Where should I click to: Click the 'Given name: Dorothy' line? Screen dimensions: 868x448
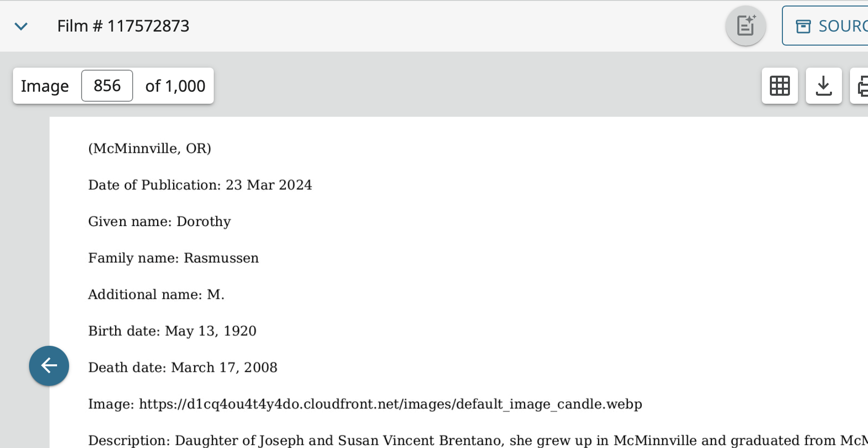160,221
